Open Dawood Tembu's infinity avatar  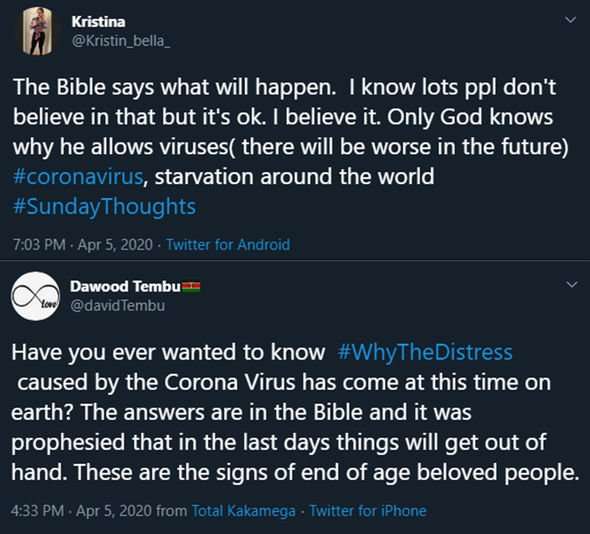click(x=36, y=296)
